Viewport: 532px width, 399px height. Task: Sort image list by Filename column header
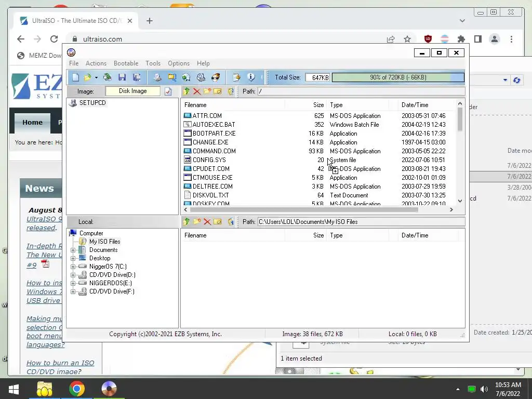coord(233,105)
